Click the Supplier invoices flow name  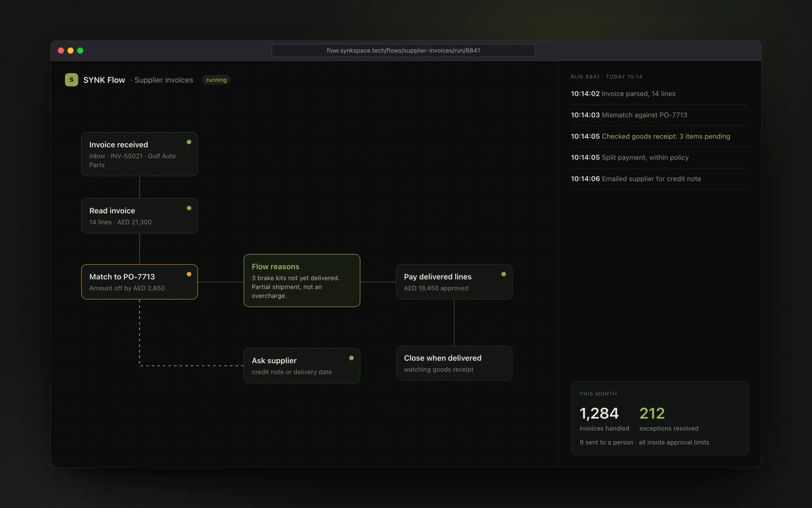(x=164, y=80)
